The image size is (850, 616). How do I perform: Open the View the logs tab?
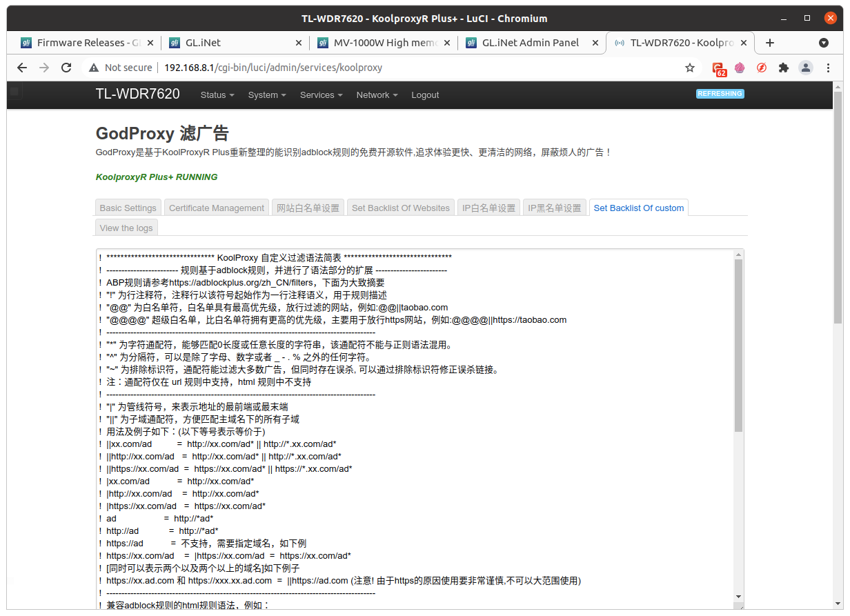tap(126, 228)
